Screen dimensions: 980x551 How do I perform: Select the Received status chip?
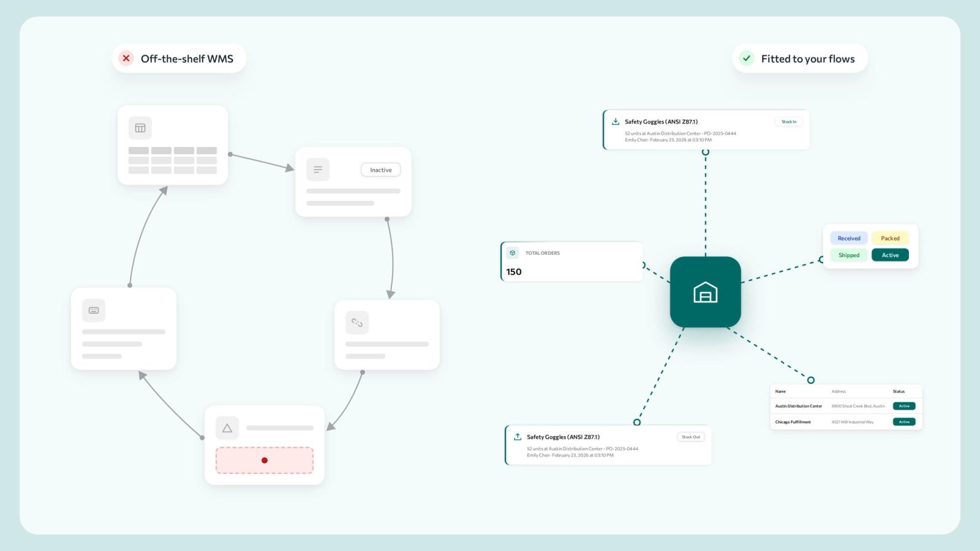coord(849,238)
